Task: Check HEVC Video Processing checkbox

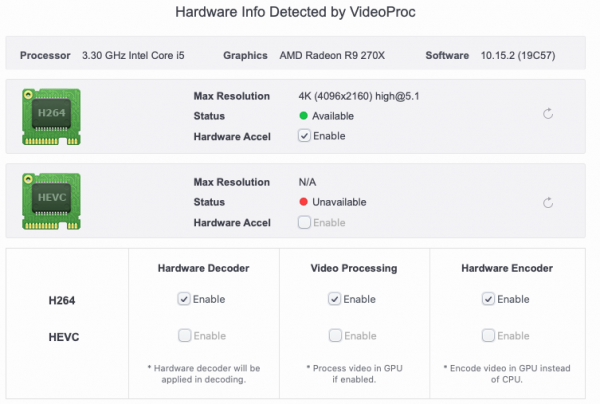Action: [334, 336]
